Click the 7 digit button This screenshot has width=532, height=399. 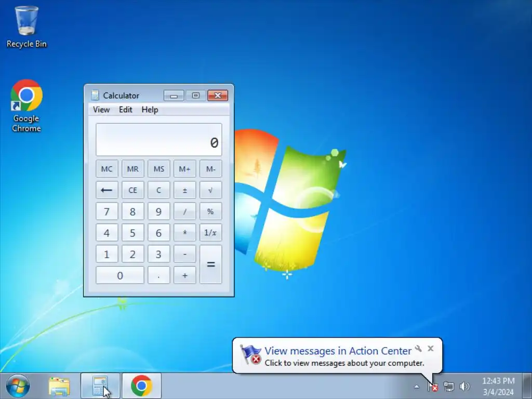click(x=107, y=211)
